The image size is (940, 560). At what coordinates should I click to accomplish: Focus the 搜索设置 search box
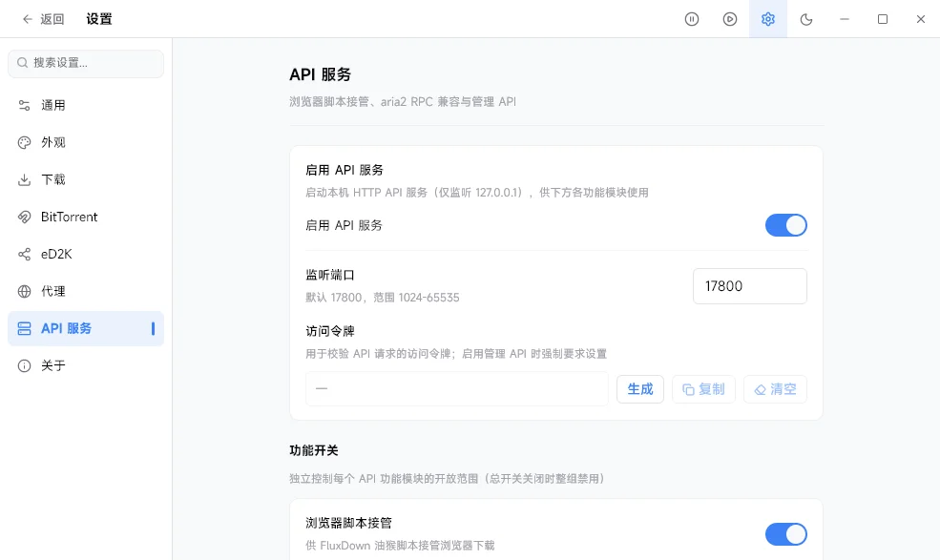click(86, 63)
